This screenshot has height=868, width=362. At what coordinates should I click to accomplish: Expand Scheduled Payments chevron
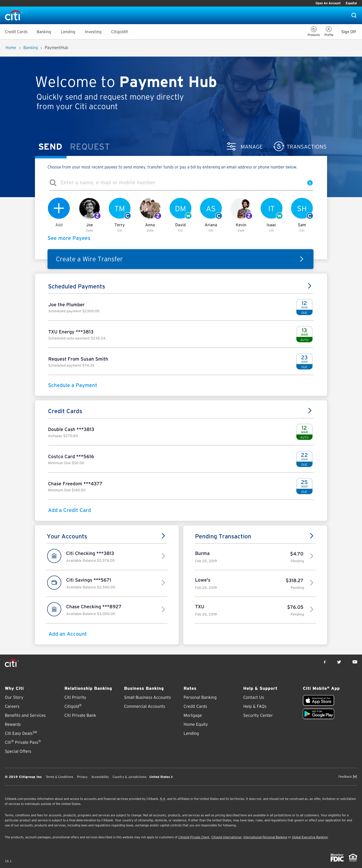click(309, 286)
